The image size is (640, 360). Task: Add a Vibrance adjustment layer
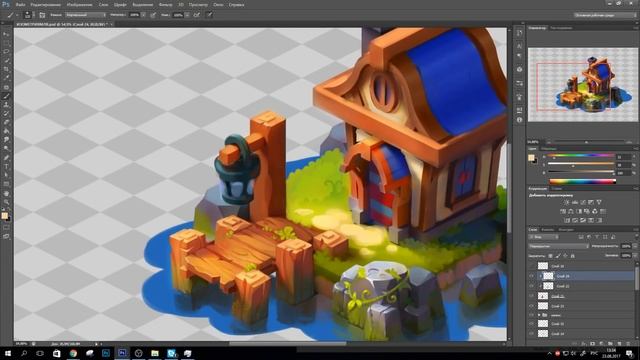pyautogui.click(x=599, y=202)
